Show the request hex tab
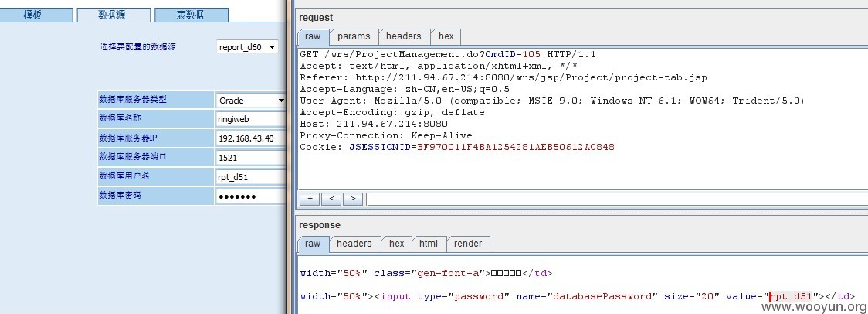 point(446,36)
